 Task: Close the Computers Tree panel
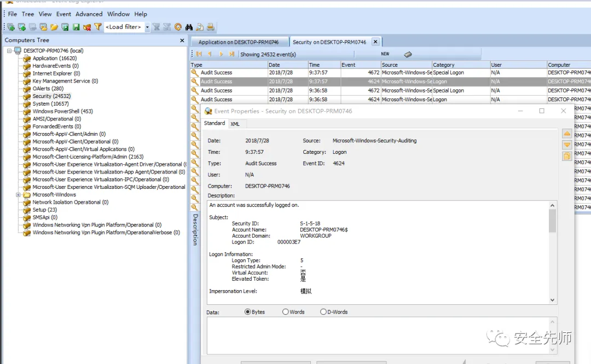pos(182,41)
